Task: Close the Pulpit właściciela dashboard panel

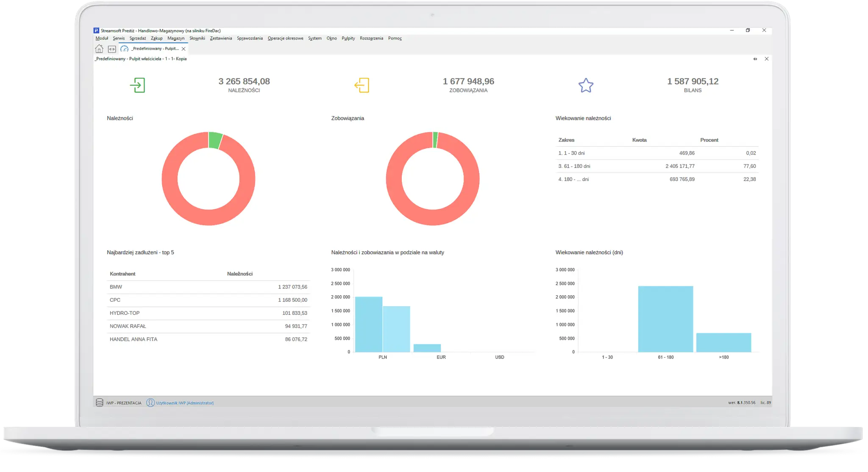Action: click(766, 59)
